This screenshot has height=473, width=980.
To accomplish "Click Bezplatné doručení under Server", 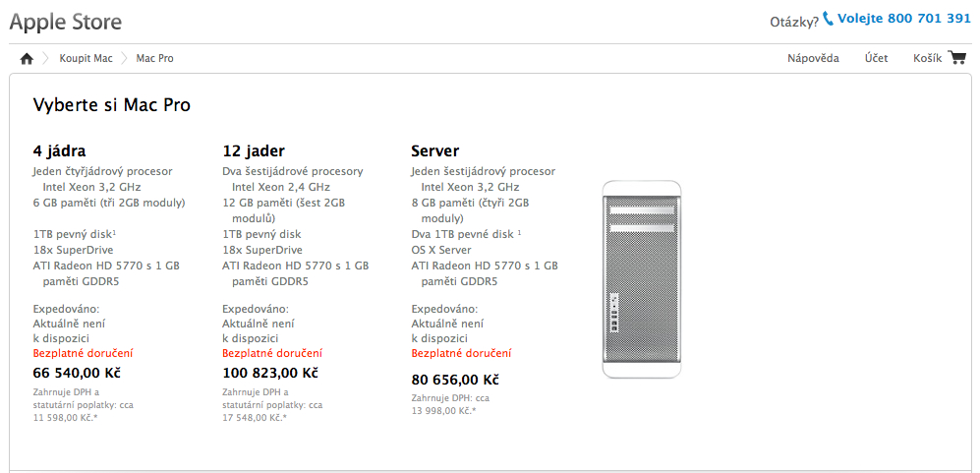I will point(461,354).
